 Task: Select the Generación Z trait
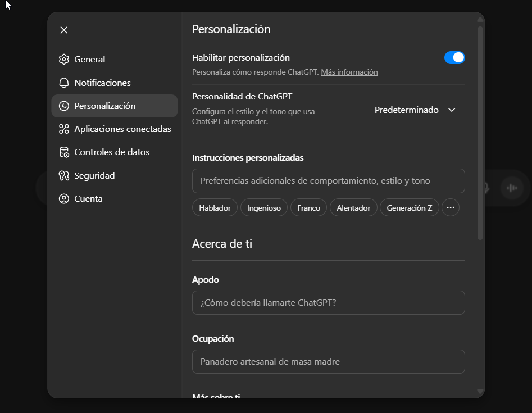tap(410, 207)
